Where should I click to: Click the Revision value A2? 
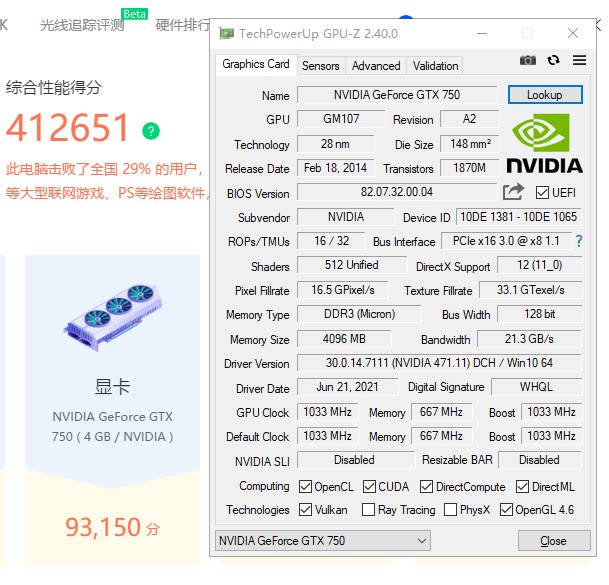pyautogui.click(x=469, y=119)
